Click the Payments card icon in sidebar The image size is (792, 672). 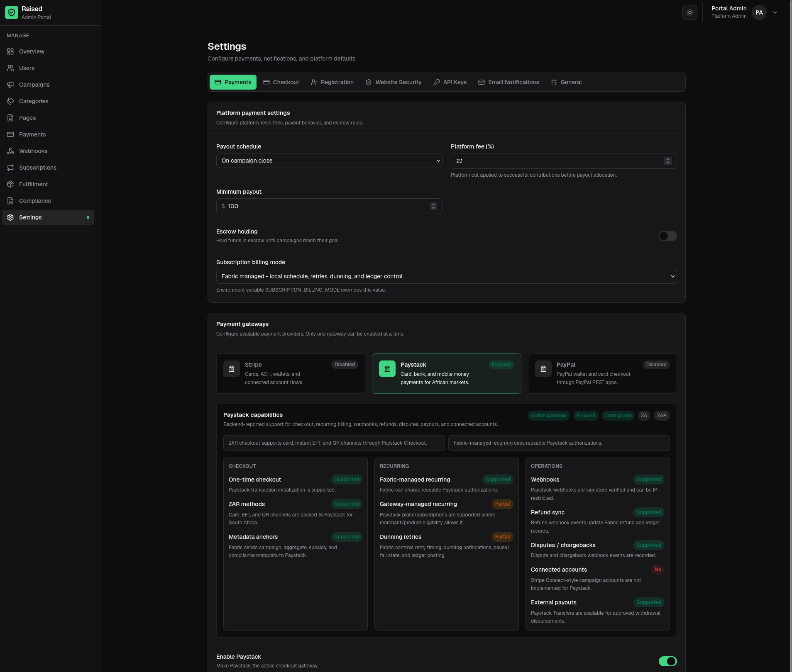click(10, 134)
